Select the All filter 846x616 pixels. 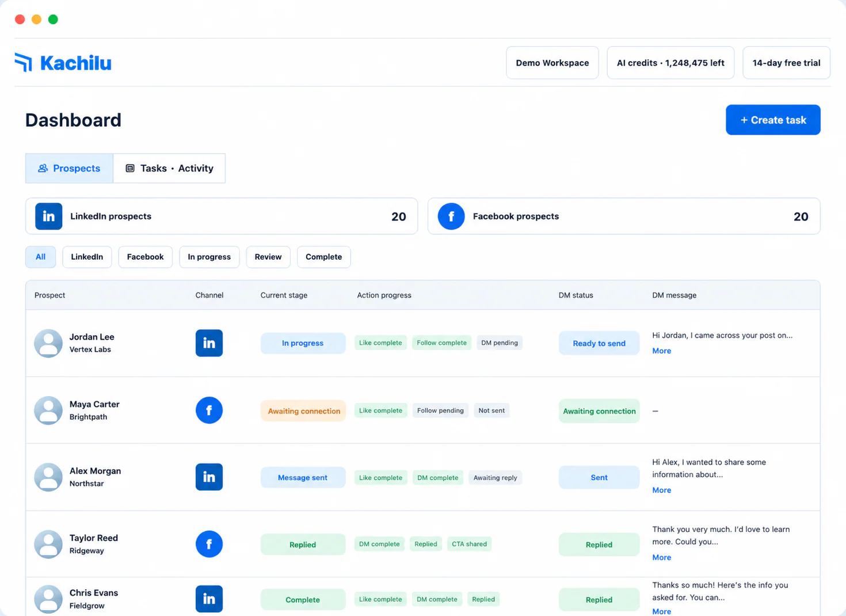(40, 257)
